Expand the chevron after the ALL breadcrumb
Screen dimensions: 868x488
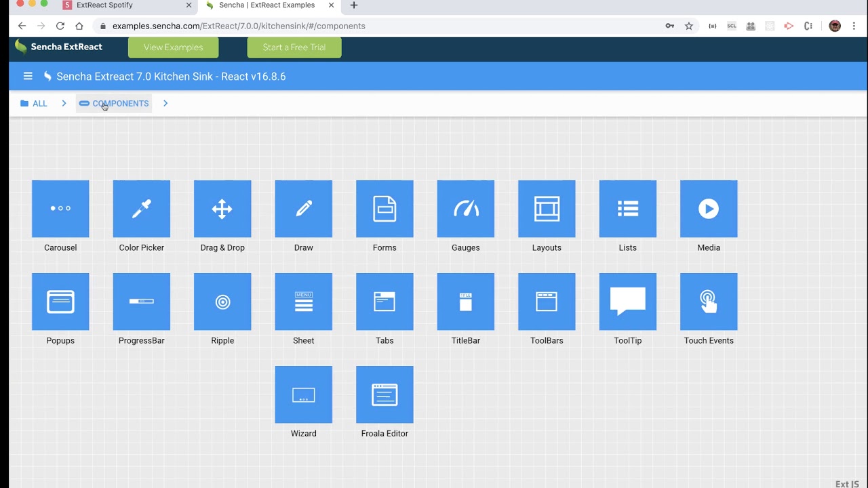tap(64, 104)
